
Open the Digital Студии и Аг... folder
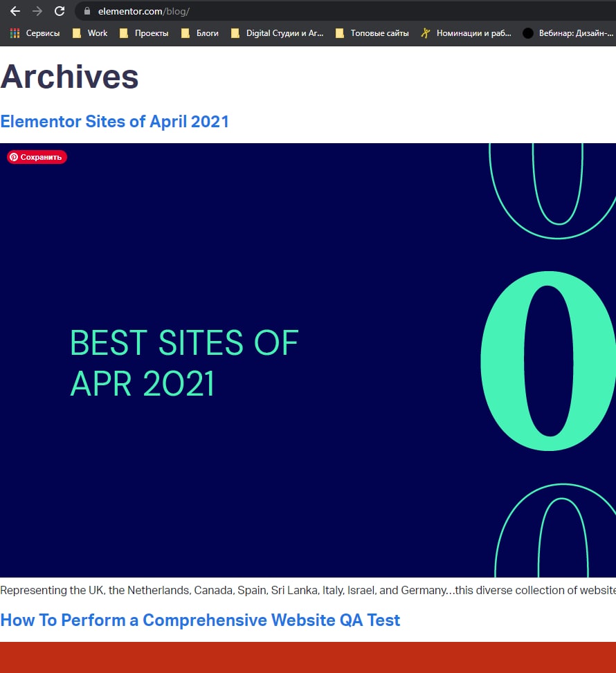(277, 33)
